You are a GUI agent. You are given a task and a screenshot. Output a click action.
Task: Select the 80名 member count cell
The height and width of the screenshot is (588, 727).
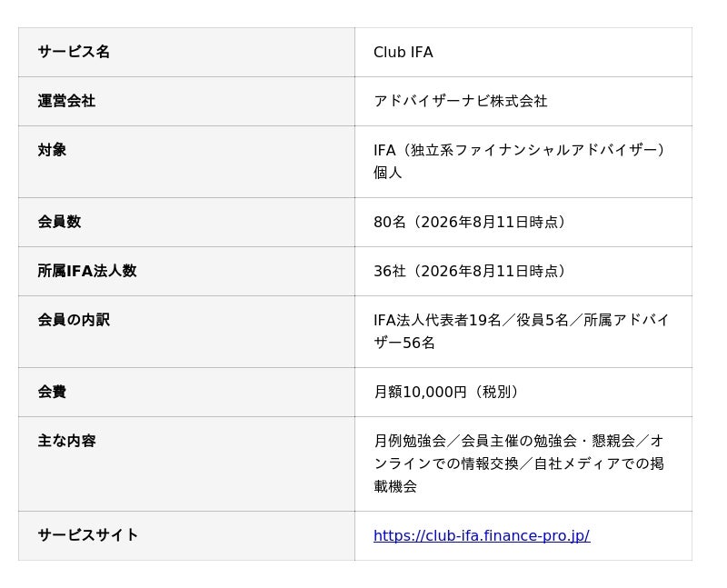click(523, 222)
